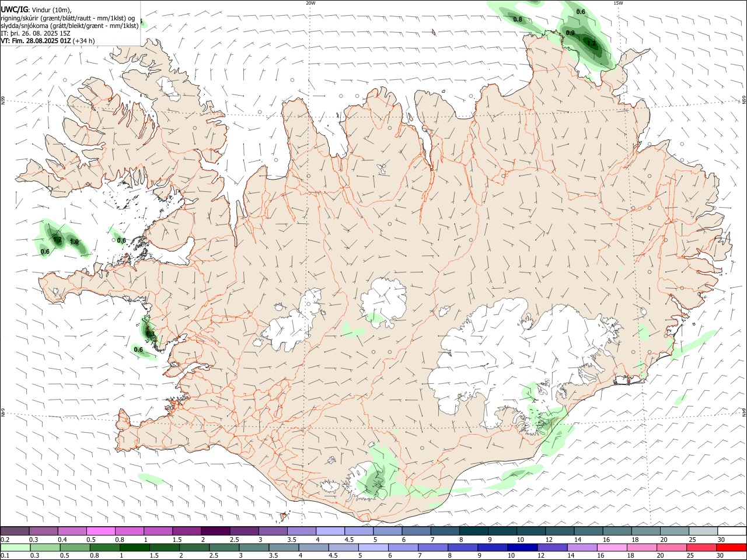Click the light lavender 4 swatch, upper legend row
Screen dimensions: 747x560
click(x=329, y=531)
